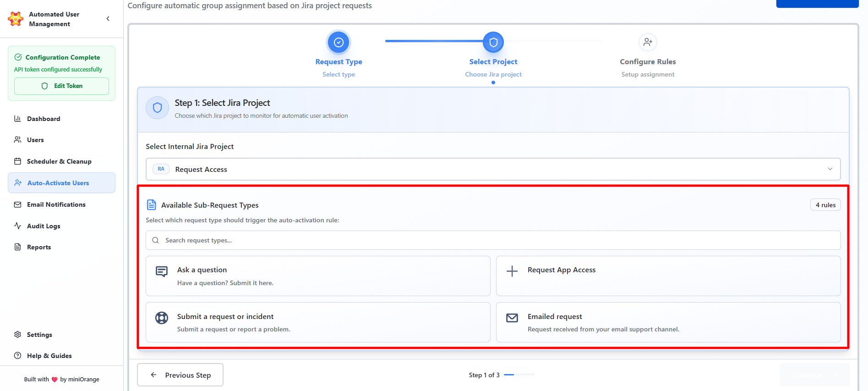Click the 'Choose Jira project' step subtitle

pyautogui.click(x=493, y=74)
